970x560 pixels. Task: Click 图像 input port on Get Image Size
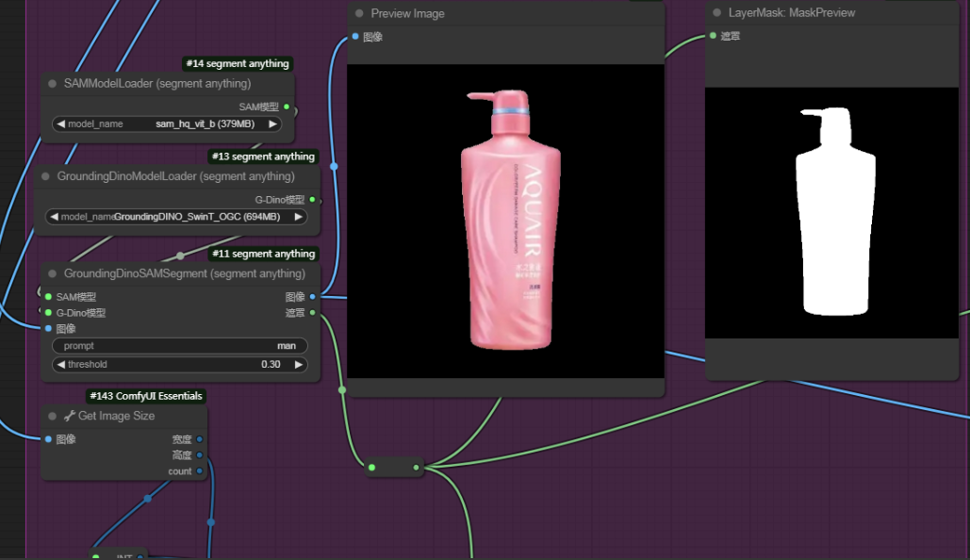coord(48,439)
